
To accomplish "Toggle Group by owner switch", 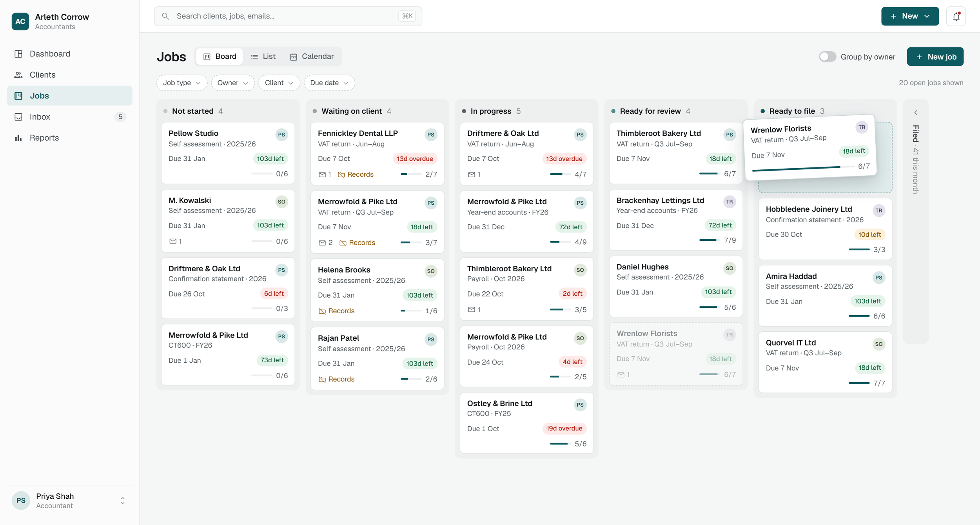I will click(x=827, y=56).
